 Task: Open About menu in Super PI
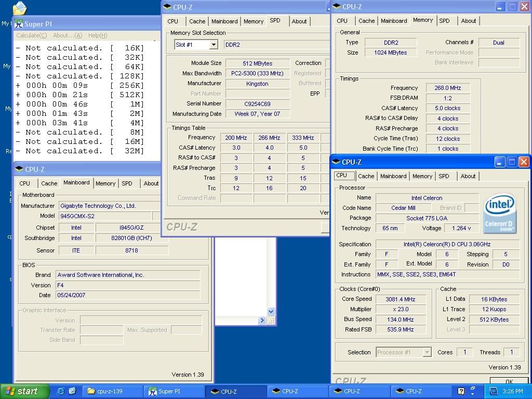point(68,35)
